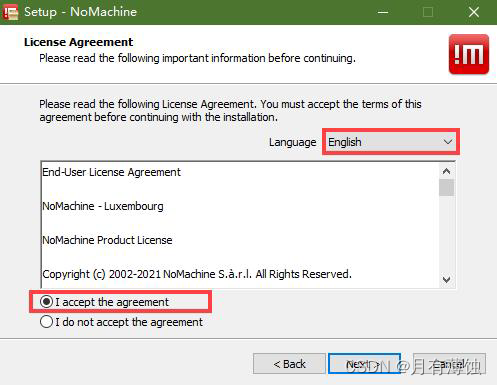Viewport: 497px width, 385px height.
Task: Click the license text scroll up arrow
Action: point(446,171)
